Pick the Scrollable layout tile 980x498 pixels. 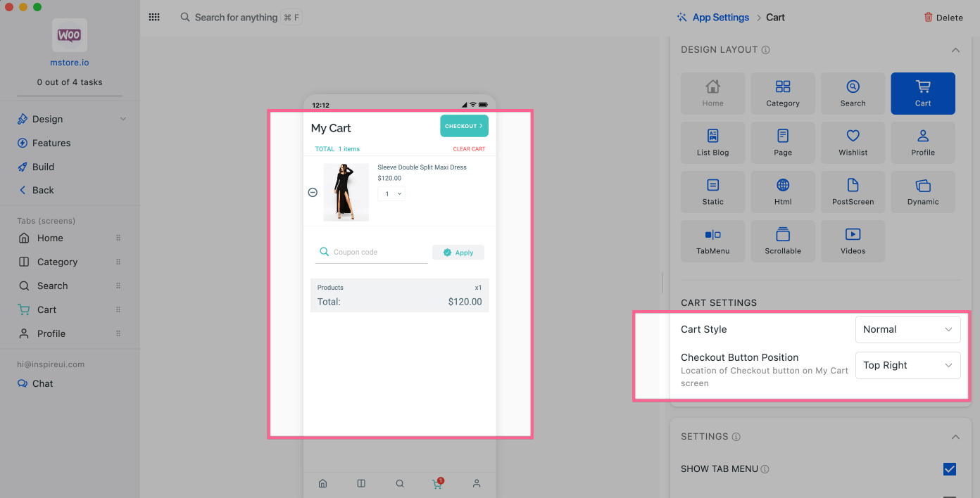(783, 241)
